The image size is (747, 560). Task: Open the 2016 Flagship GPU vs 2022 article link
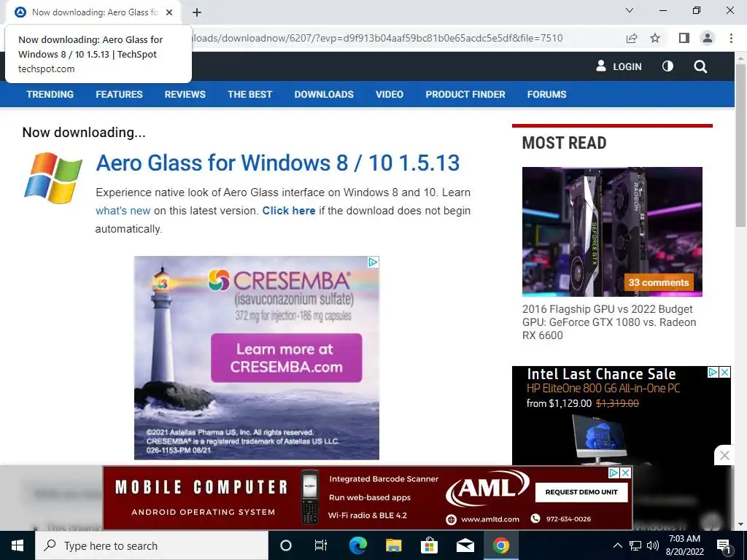[x=609, y=322]
